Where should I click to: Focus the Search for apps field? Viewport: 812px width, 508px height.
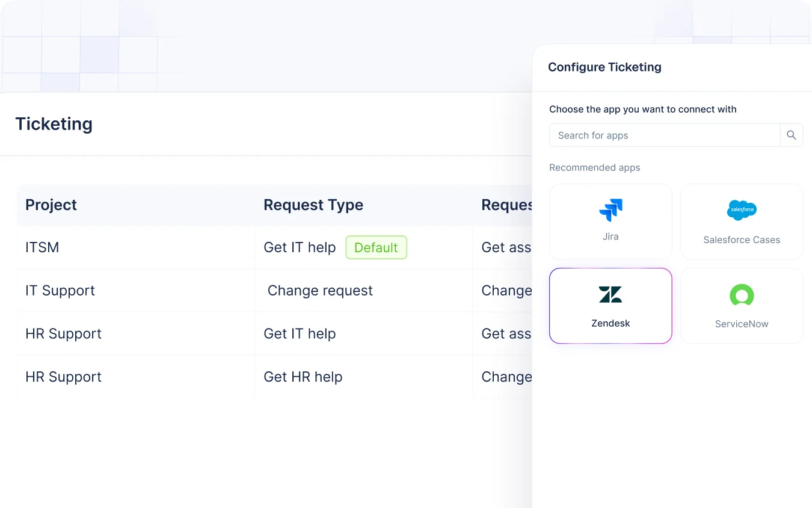tap(665, 135)
